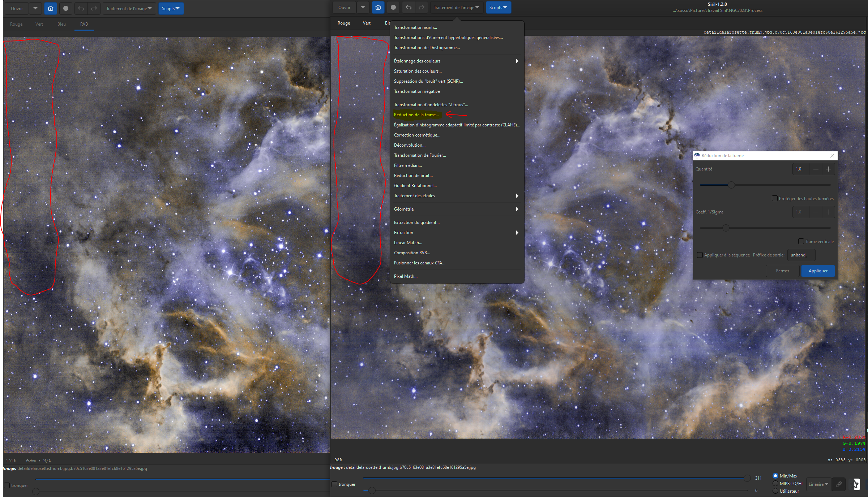The height and width of the screenshot is (497, 868).
Task: Click the redo arrow in left window toolbar
Action: click(94, 9)
